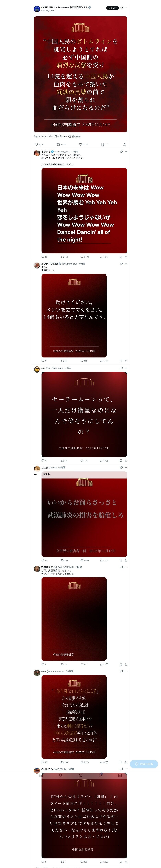Share the main MFA post
This screenshot has width=161, height=868.
tap(125, 145)
